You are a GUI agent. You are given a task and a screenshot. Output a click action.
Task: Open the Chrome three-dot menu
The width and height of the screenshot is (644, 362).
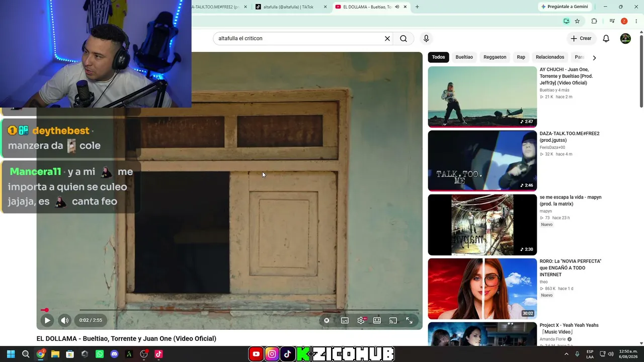[636, 21]
